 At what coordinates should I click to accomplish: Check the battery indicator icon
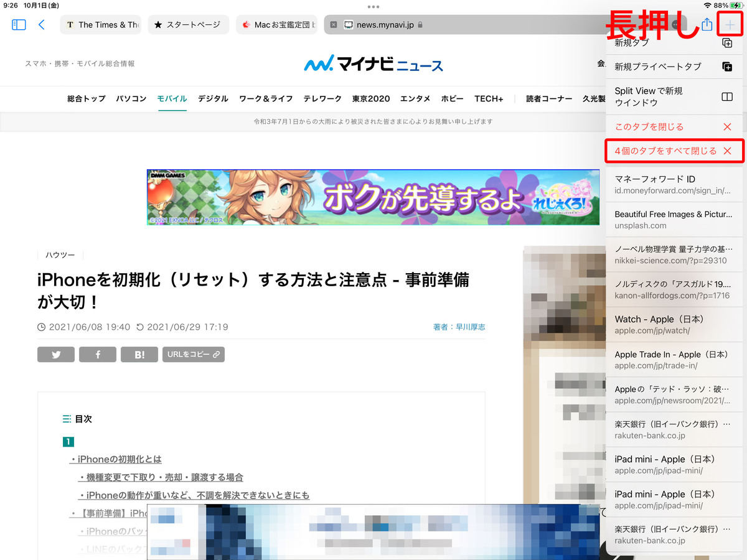pyautogui.click(x=738, y=5)
